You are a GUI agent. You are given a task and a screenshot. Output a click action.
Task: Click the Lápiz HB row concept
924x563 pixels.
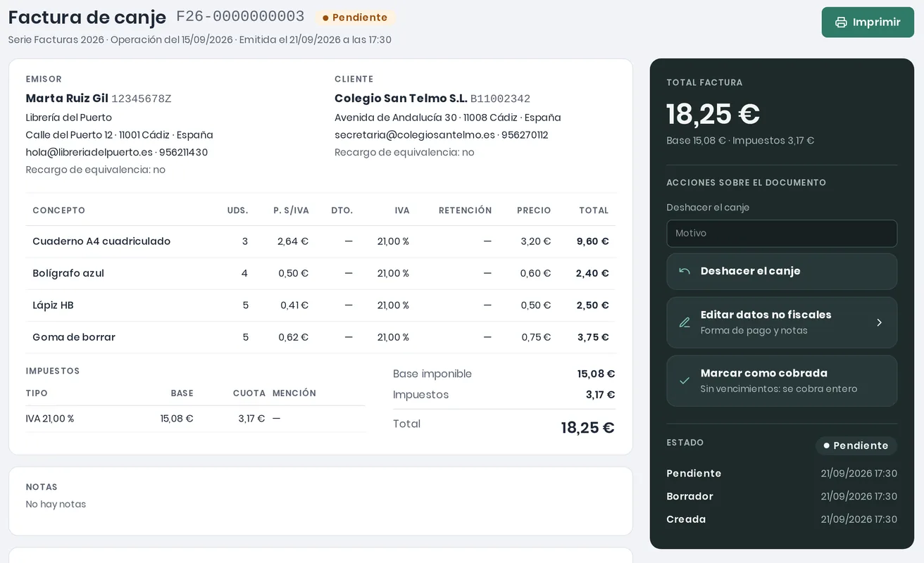53,305
